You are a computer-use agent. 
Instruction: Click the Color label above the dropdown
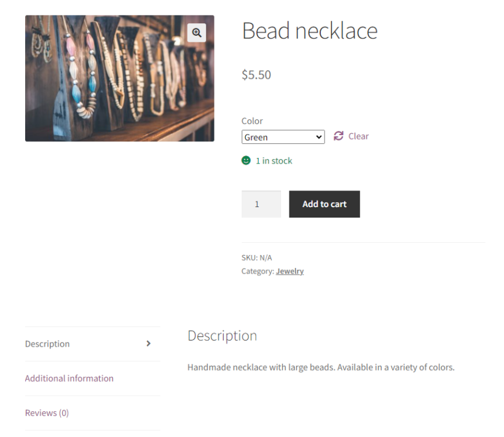tap(252, 121)
